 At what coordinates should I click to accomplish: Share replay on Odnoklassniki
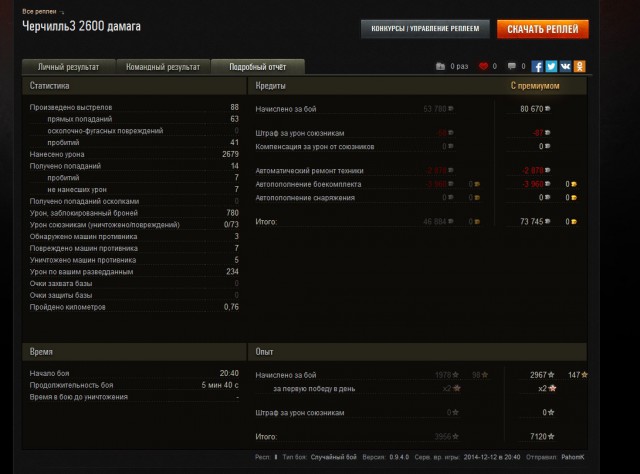pyautogui.click(x=580, y=67)
